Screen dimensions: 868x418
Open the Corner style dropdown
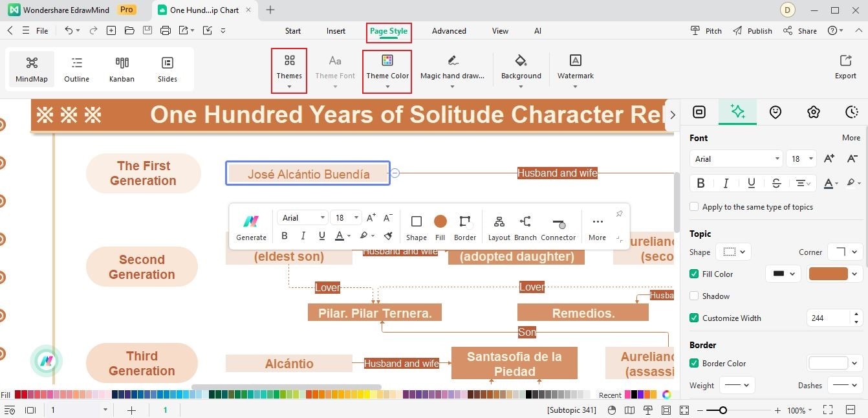(846, 252)
